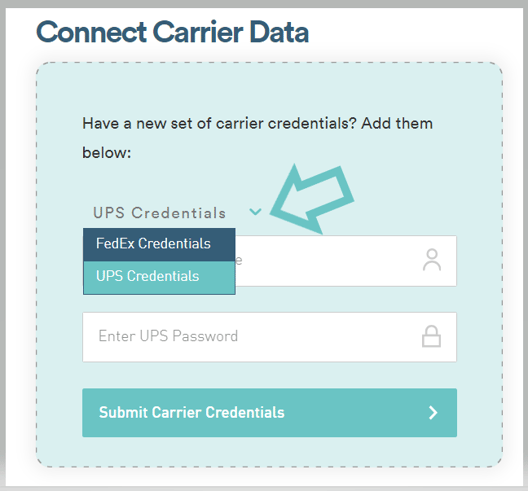The height and width of the screenshot is (491, 528).
Task: Click the padlock icon in password field
Action: pos(431,336)
